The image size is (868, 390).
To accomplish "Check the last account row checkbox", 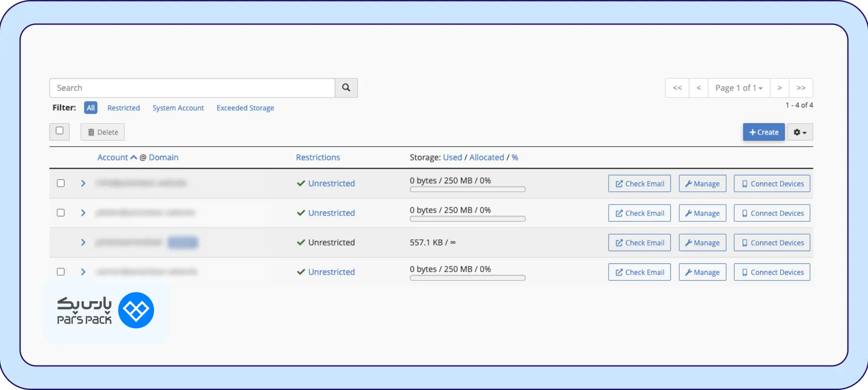I will click(x=61, y=272).
